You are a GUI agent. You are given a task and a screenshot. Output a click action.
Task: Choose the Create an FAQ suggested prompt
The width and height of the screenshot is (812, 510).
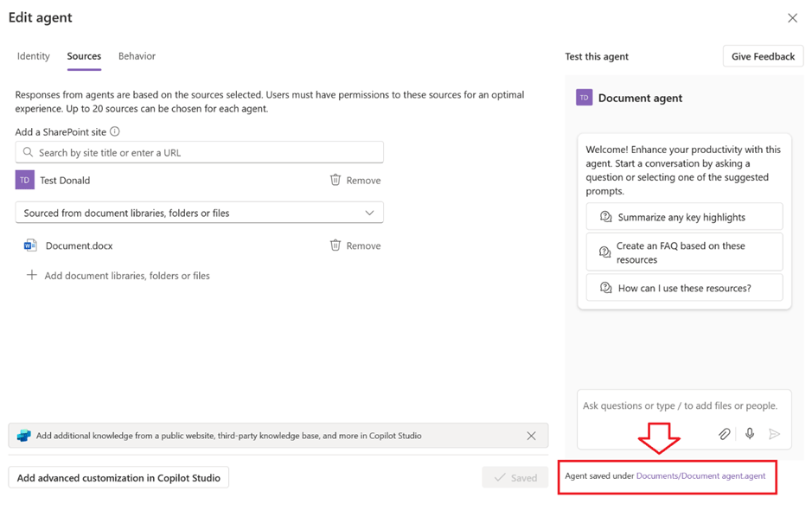click(684, 252)
